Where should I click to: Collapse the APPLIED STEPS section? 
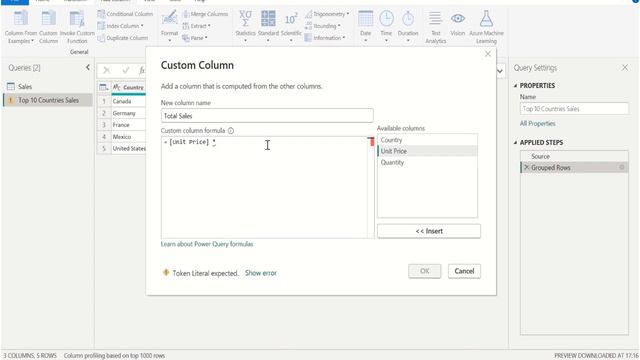click(x=515, y=142)
